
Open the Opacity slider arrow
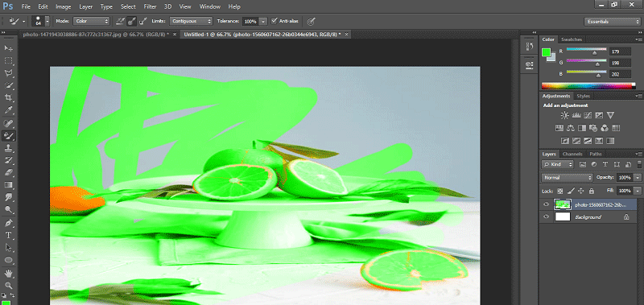(638, 178)
